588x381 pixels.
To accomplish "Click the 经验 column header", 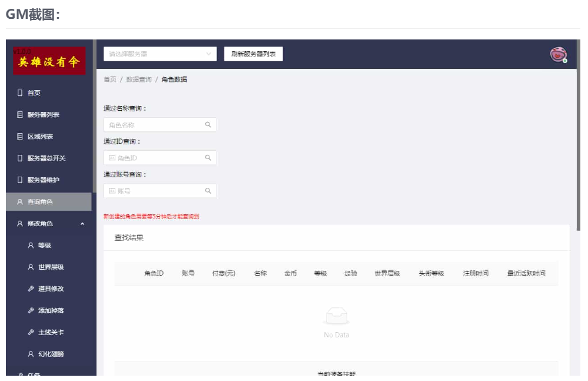I will [351, 273].
